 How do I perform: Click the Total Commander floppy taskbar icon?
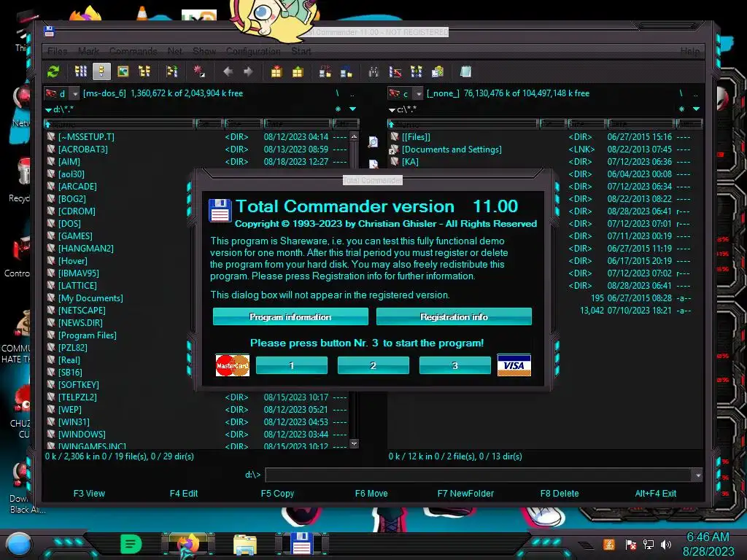tap(301, 544)
